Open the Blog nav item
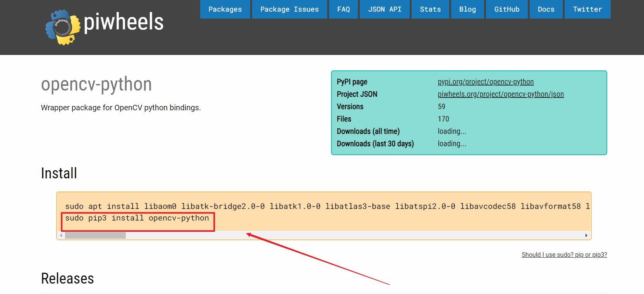The width and height of the screenshot is (644, 294). (x=467, y=9)
